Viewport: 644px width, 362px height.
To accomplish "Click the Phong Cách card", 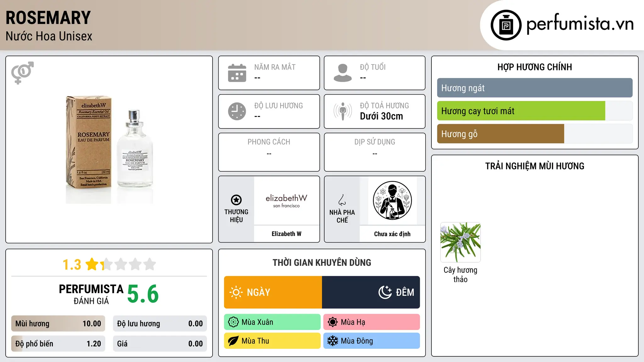I will (269, 152).
